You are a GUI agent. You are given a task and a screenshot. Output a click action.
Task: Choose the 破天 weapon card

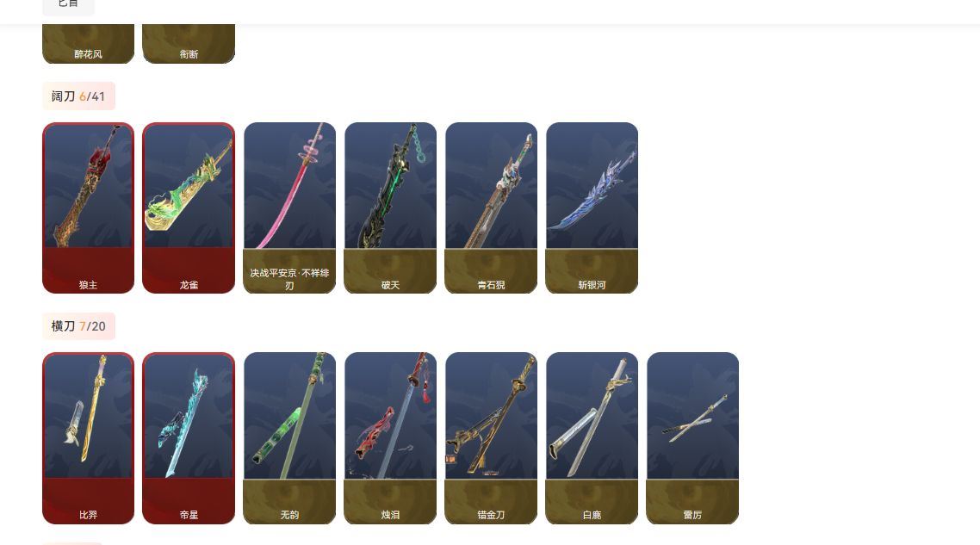(x=390, y=207)
